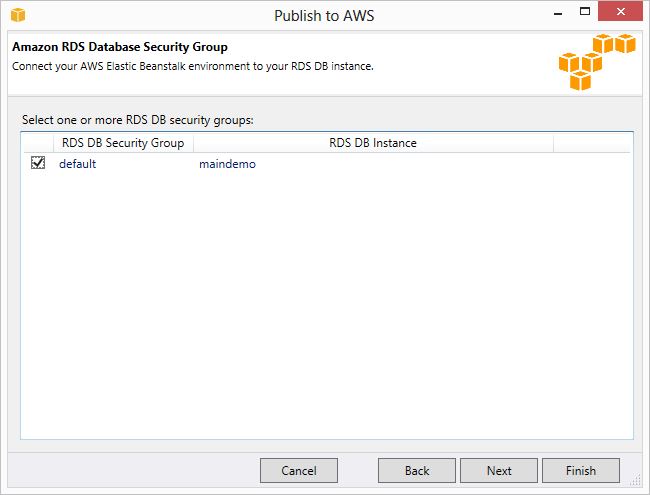Click the Publish to AWS title text
Viewport: 650px width, 495px height.
(324, 16)
